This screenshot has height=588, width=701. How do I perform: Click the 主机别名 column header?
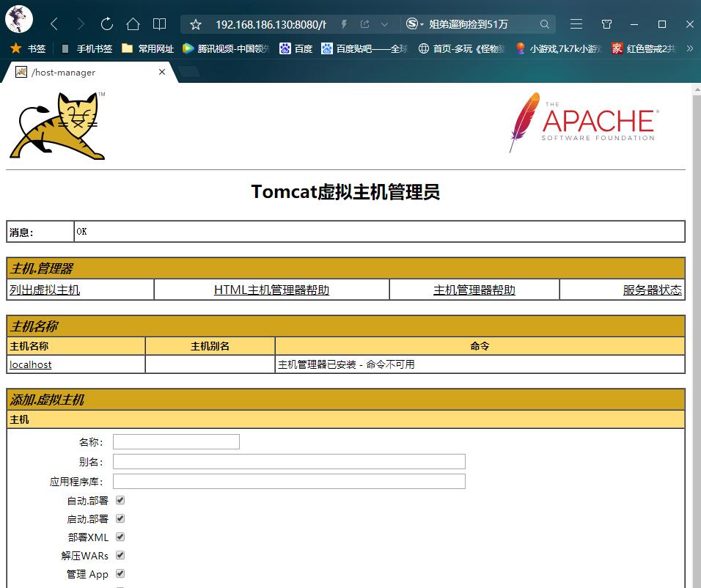coord(210,346)
